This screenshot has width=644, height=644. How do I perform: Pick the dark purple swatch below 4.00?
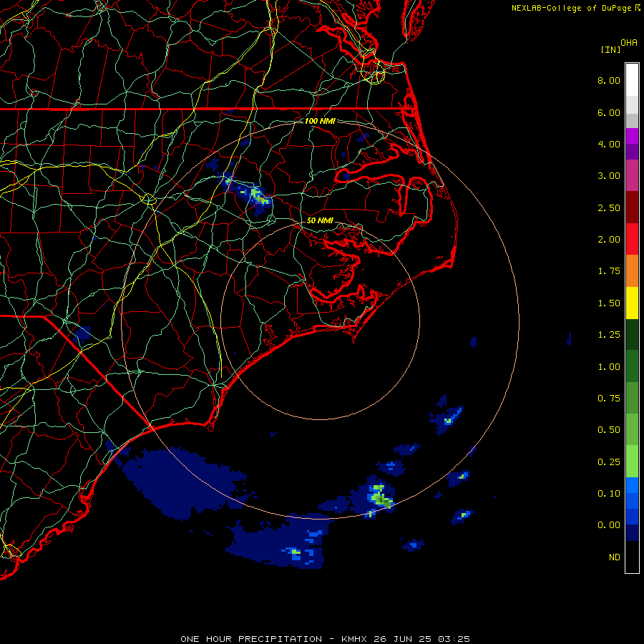pyautogui.click(x=632, y=152)
